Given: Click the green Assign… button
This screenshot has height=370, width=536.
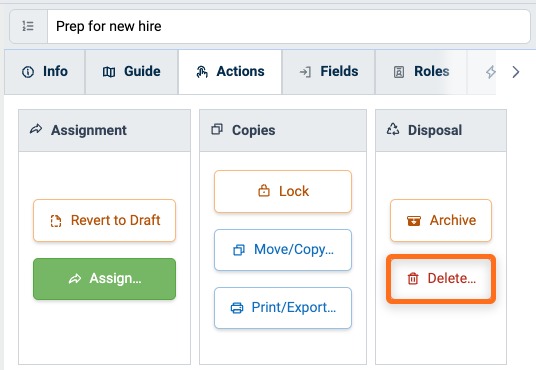Looking at the screenshot, I should click(105, 279).
